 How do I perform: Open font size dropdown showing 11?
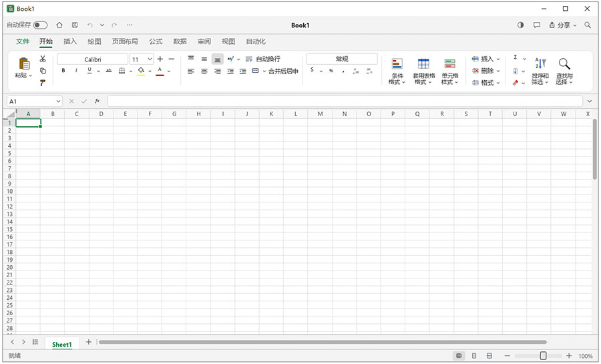pos(150,59)
